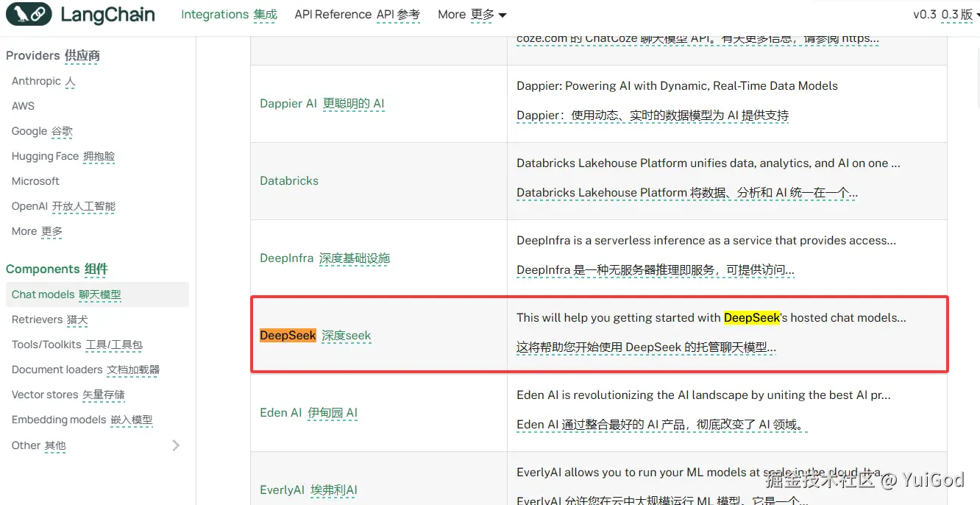
Task: Select Anthropic in Providers sidebar
Action: point(43,81)
